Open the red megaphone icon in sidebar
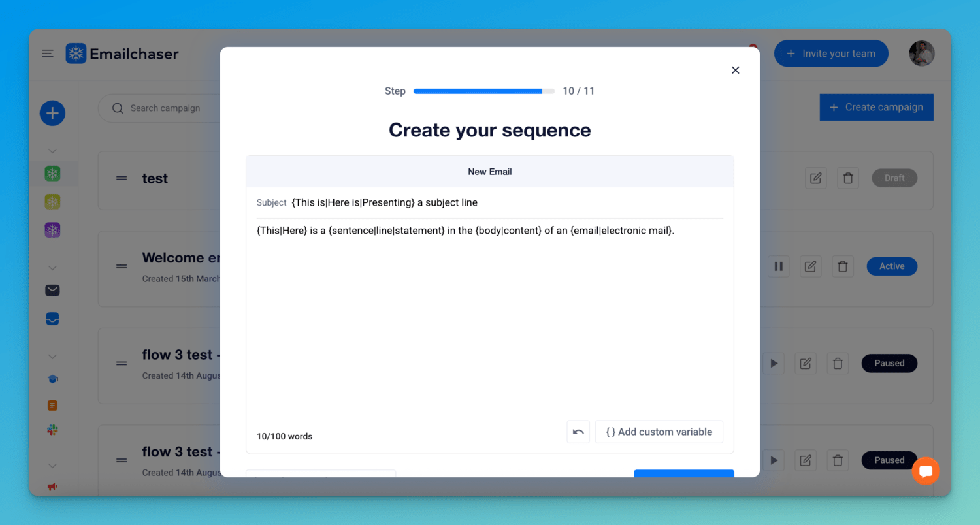Screen dimensions: 980x525 click(x=52, y=486)
